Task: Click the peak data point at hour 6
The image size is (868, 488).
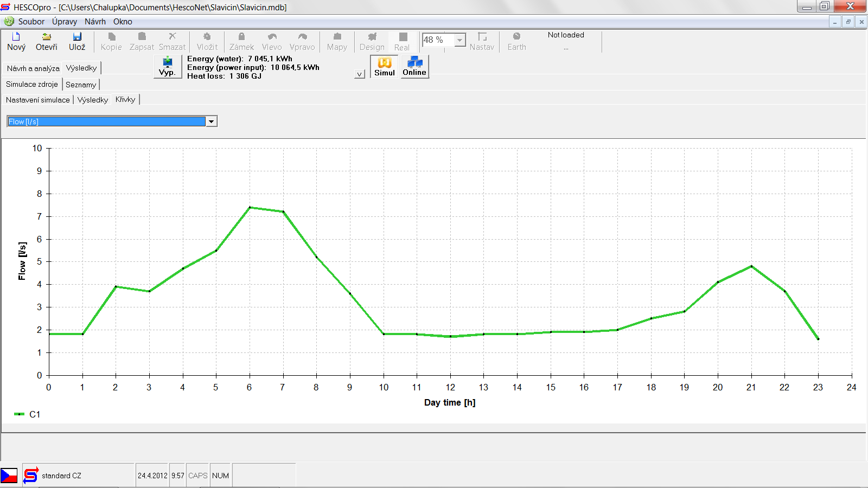Action: pyautogui.click(x=250, y=207)
